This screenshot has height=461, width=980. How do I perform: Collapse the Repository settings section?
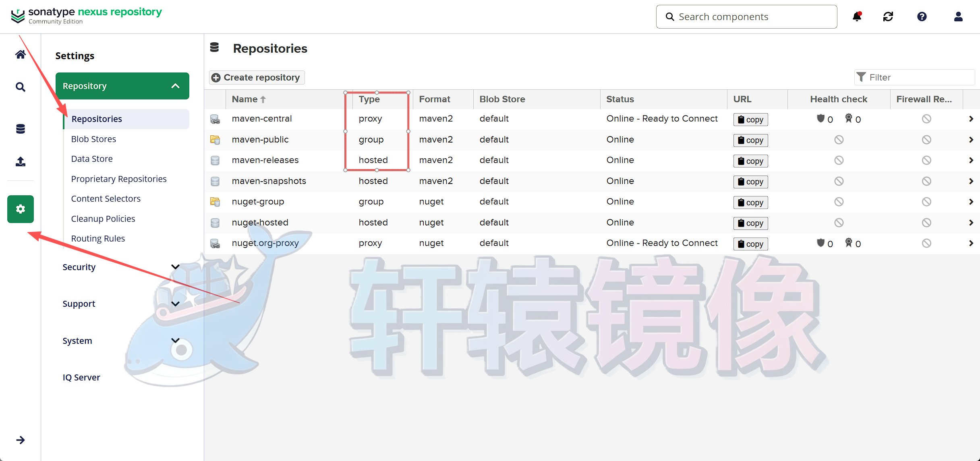tap(175, 86)
